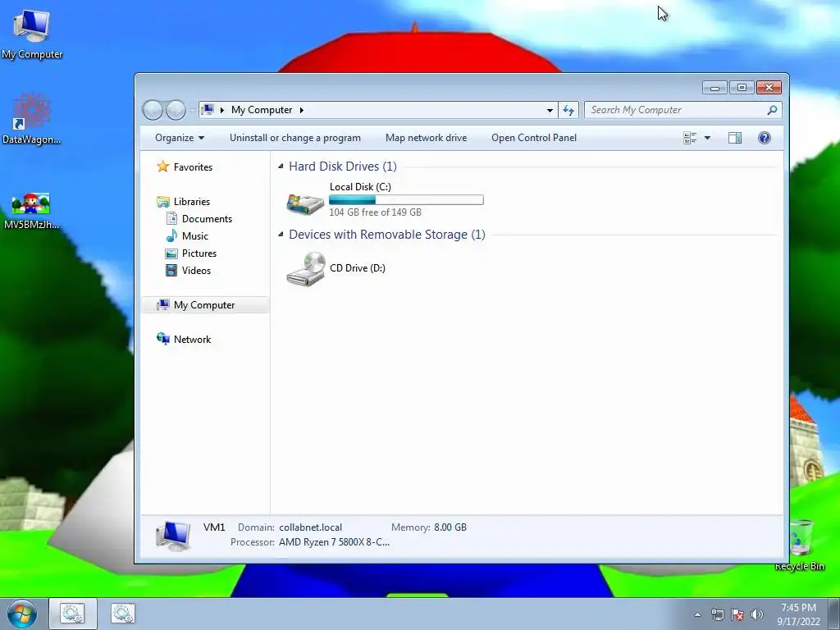Select Favorites in navigation pane
Image resolution: width=840 pixels, height=630 pixels.
[185, 167]
